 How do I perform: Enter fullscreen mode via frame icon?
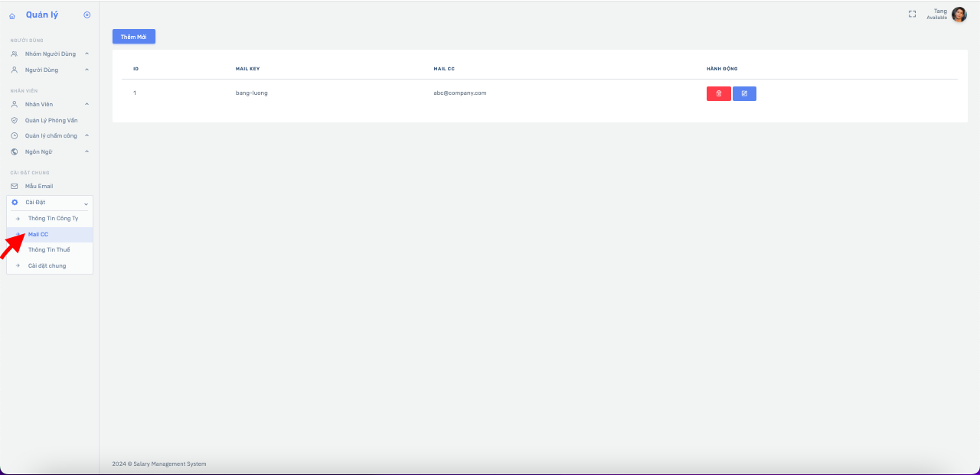[x=912, y=14]
